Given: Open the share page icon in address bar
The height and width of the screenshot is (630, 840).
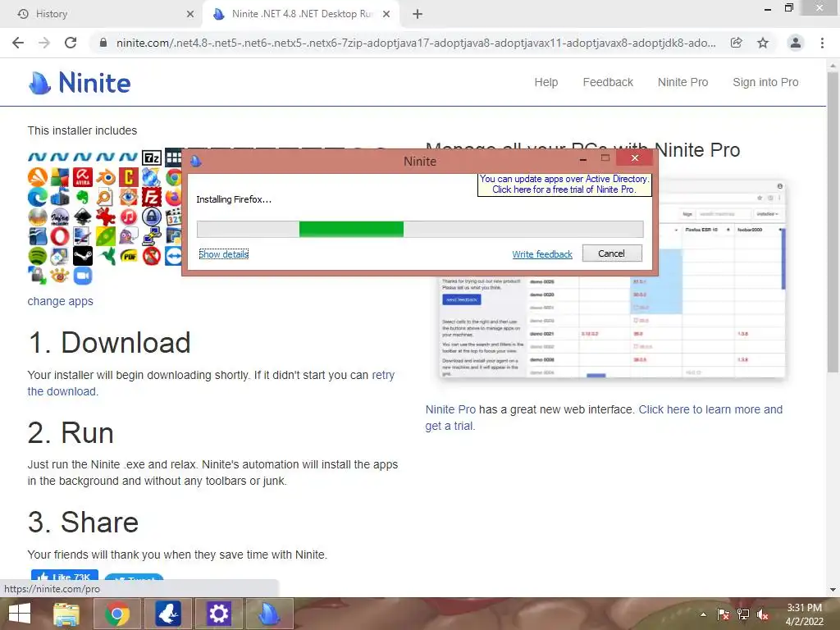Looking at the screenshot, I should [x=737, y=43].
